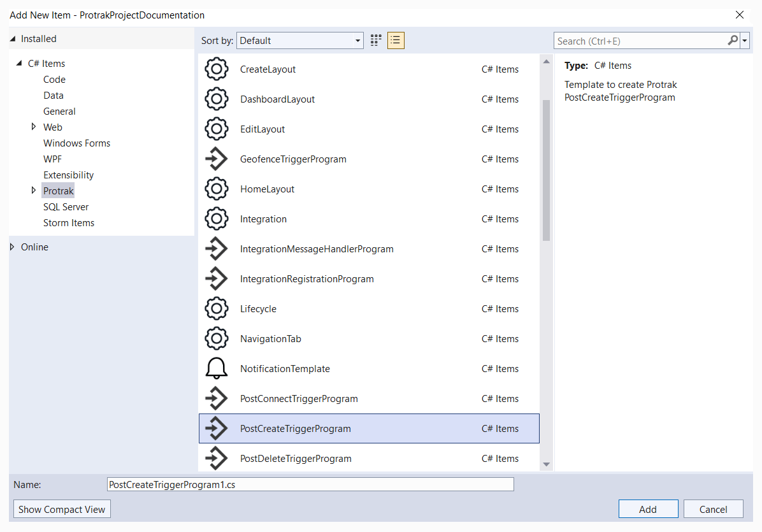Select the NotificationTemplate bell icon
Image resolution: width=762 pixels, height=532 pixels.
[x=217, y=369]
